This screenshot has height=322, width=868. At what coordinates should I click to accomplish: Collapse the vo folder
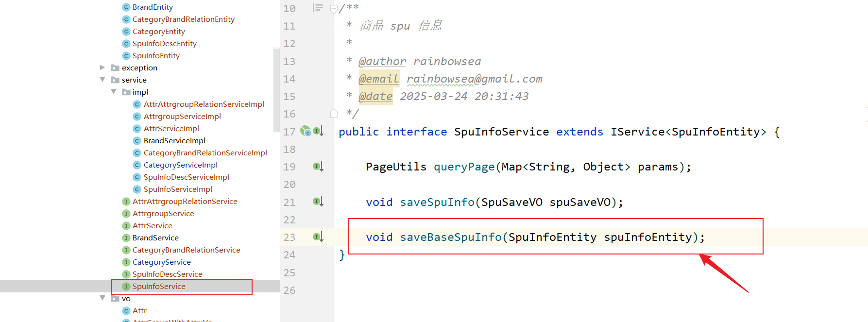coord(102,298)
